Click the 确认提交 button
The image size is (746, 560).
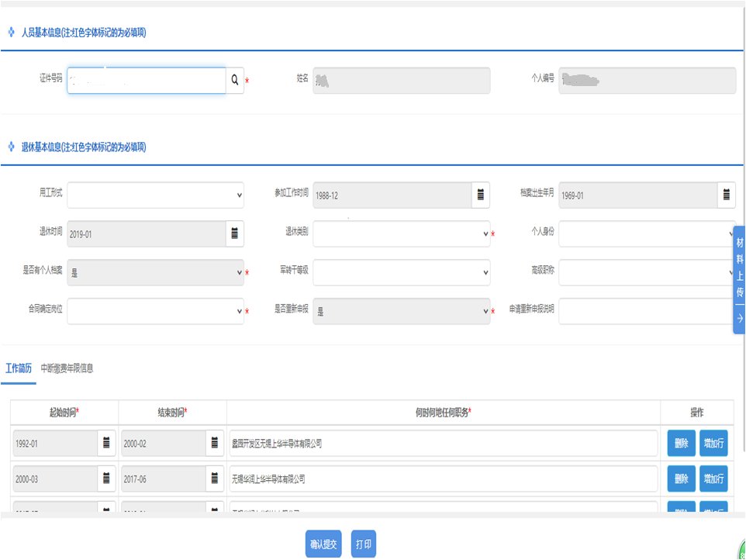323,544
